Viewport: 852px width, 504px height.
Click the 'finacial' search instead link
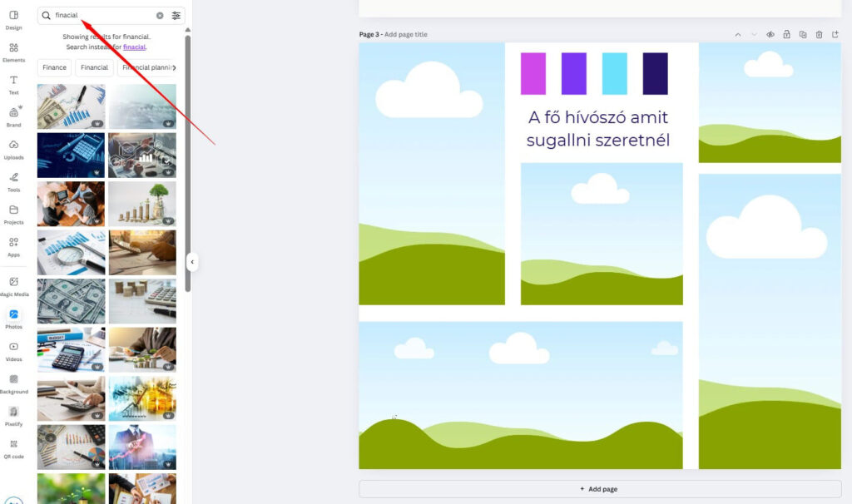click(134, 47)
